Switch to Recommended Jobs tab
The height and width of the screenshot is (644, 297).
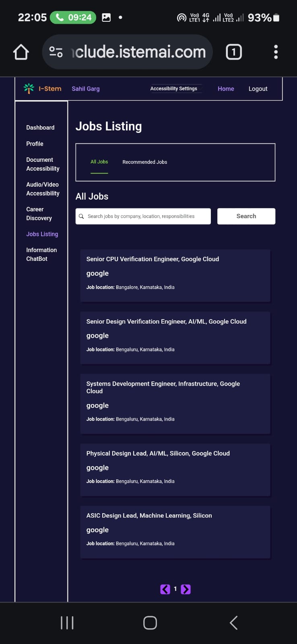pyautogui.click(x=145, y=162)
